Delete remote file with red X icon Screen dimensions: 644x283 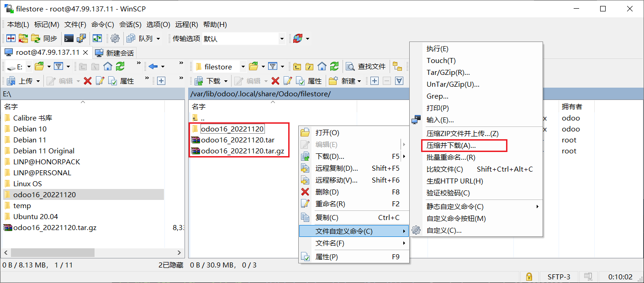(x=275, y=81)
